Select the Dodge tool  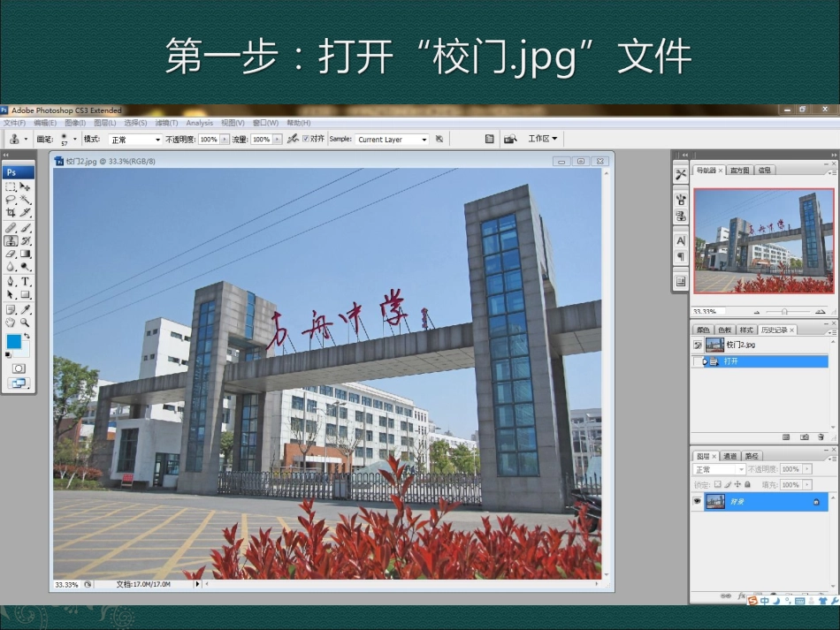[x=25, y=267]
